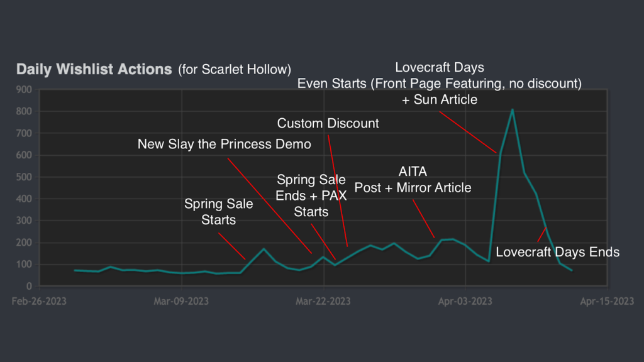Screen dimensions: 644x362
Task: Click the Mar-22-2023 x-axis date label
Action: click(323, 301)
